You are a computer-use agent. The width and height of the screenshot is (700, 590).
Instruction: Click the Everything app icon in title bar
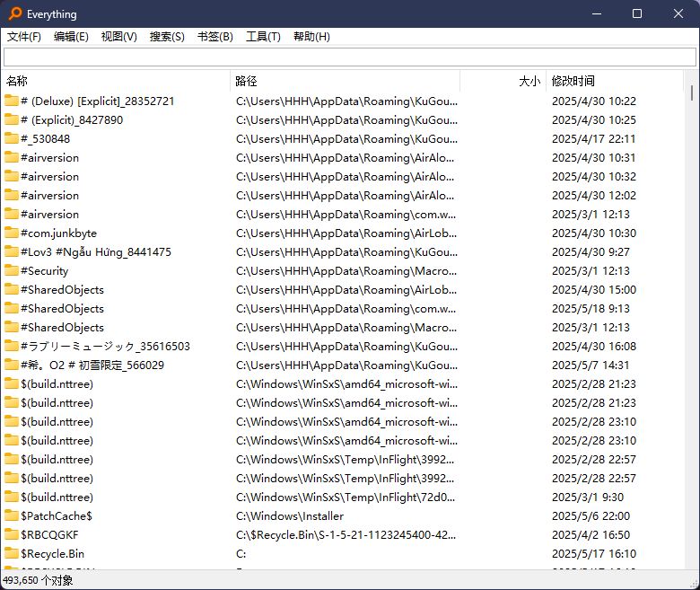click(x=15, y=13)
